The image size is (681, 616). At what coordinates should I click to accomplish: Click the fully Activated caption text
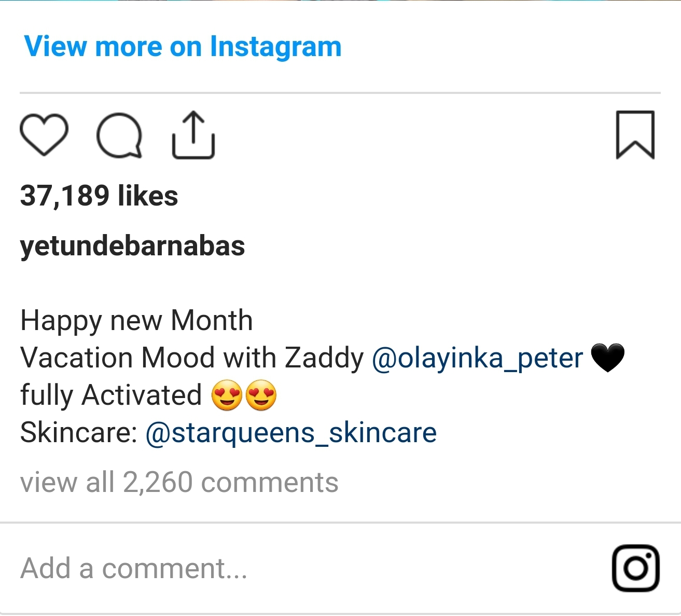click(x=111, y=395)
